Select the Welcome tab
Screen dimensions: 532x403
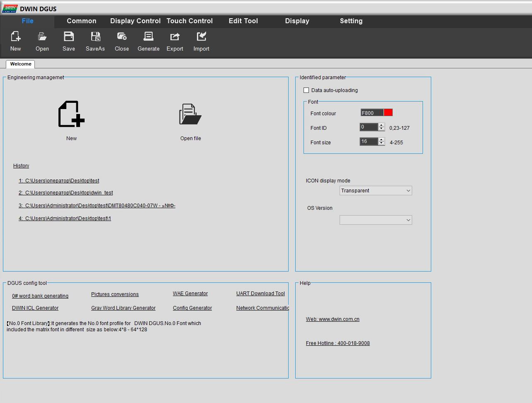click(x=21, y=64)
